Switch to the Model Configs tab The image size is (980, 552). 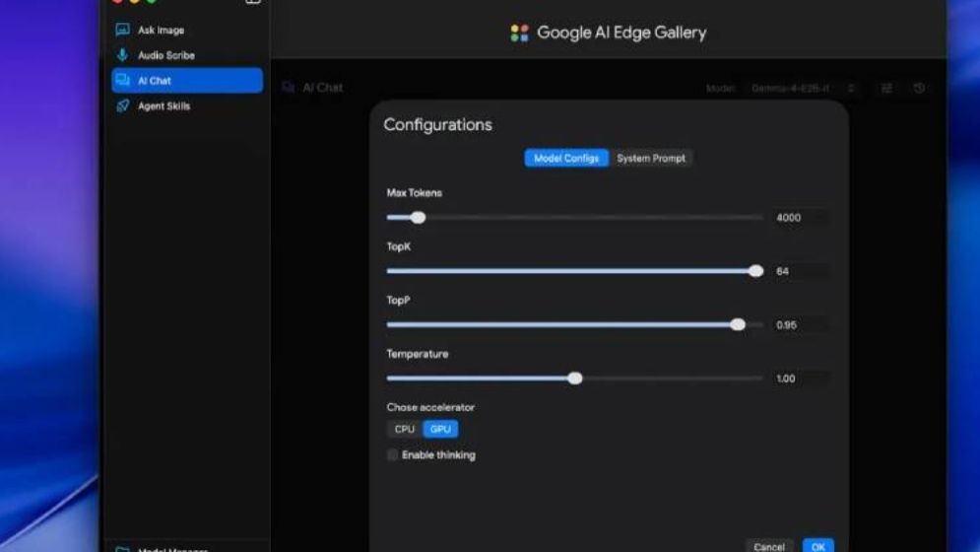(566, 159)
